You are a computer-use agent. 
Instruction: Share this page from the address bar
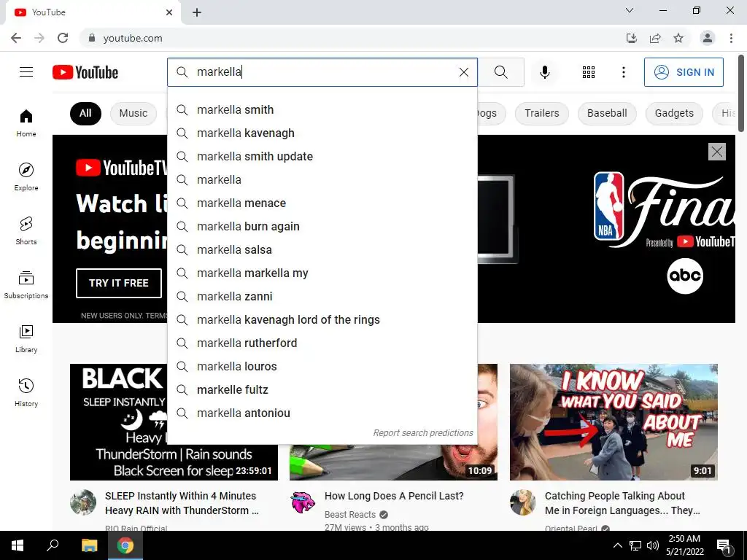coord(655,38)
